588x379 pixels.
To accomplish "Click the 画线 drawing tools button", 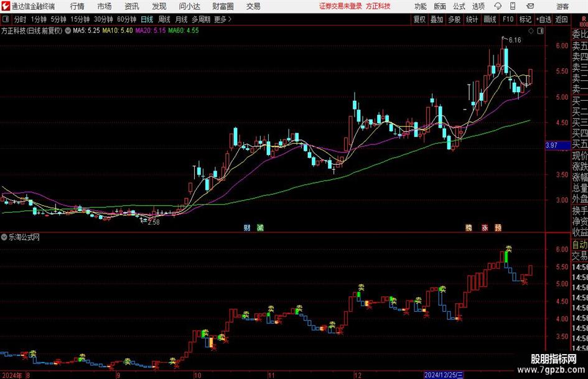I will [x=490, y=19].
